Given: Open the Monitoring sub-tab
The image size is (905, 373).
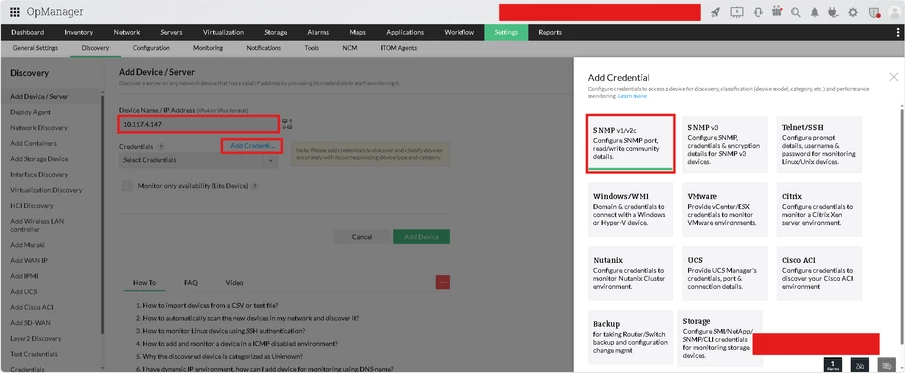Looking at the screenshot, I should (208, 48).
